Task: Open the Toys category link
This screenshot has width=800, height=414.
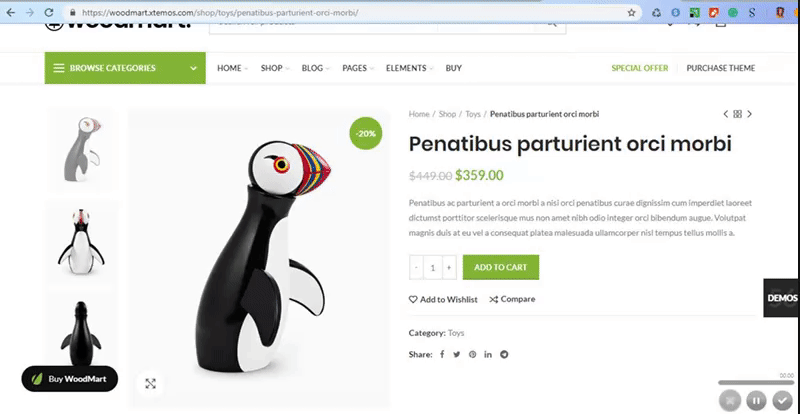Action: (x=456, y=333)
